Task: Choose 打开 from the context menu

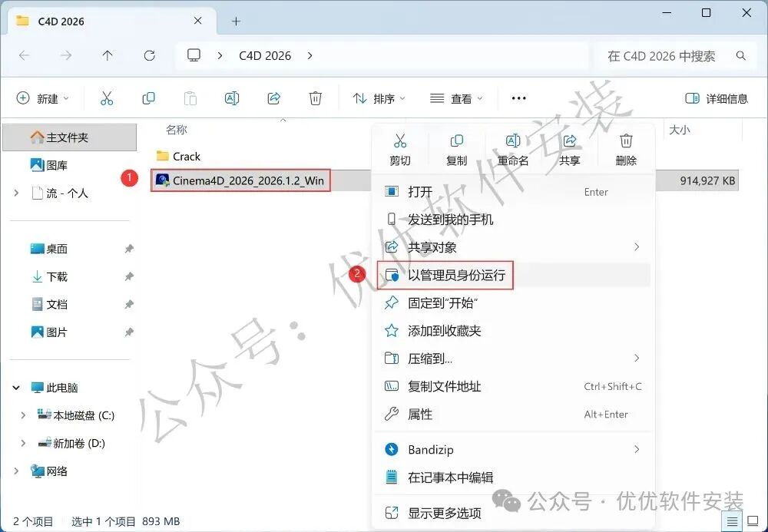Action: (514, 192)
